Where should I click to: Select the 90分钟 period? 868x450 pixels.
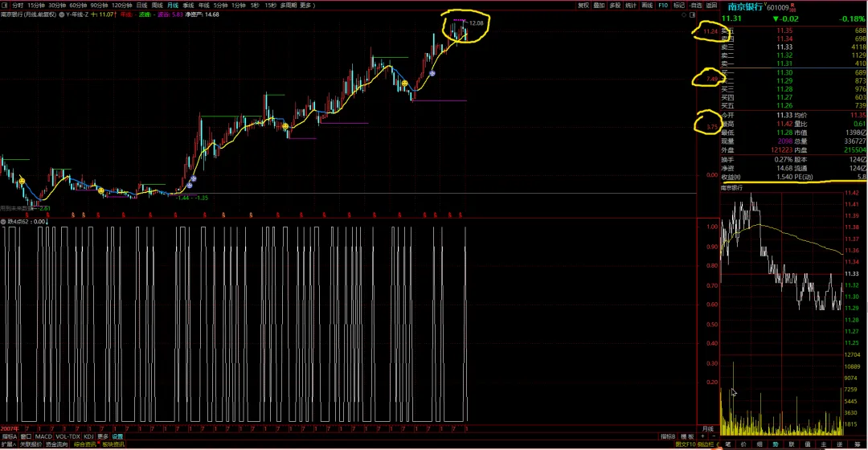coord(99,5)
